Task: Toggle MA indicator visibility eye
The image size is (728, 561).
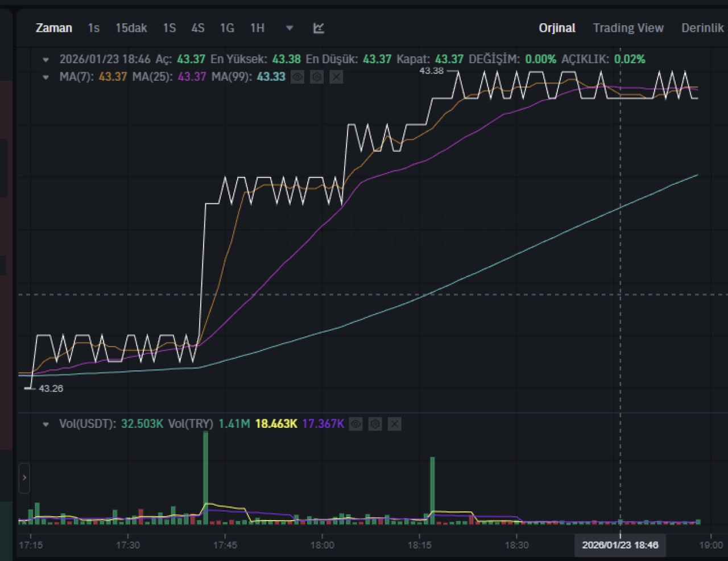Action: 297,76
